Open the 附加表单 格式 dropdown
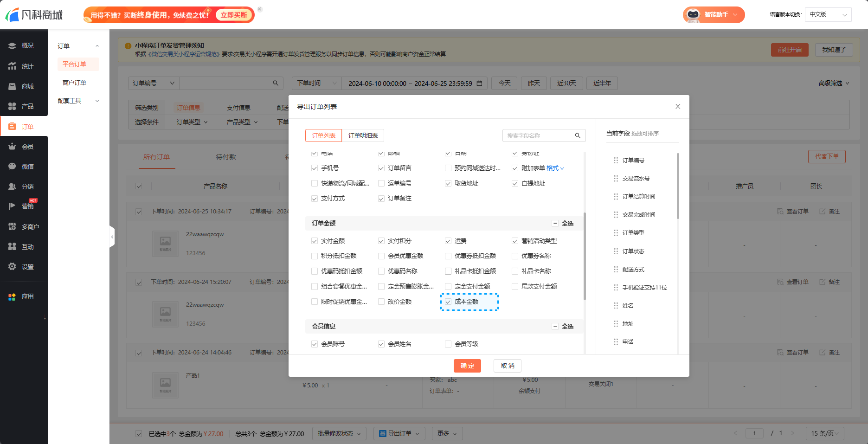The height and width of the screenshot is (444, 868). click(555, 168)
